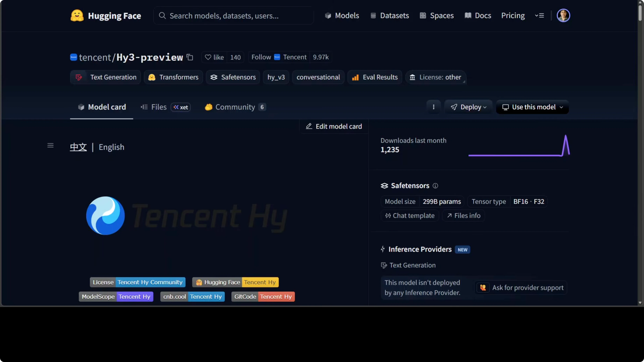Screen dimensions: 644x362
Task: Switch the README to 中文
Action: [78, 147]
